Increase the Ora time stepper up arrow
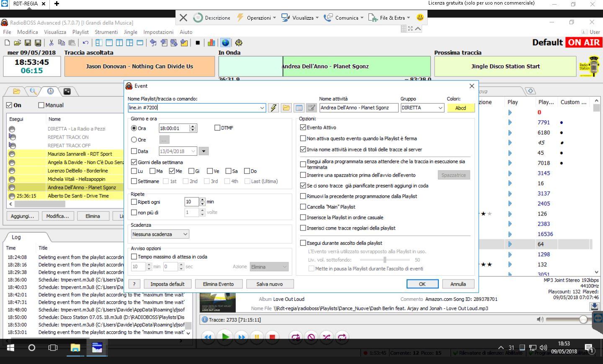This screenshot has height=364, width=603. (x=193, y=126)
